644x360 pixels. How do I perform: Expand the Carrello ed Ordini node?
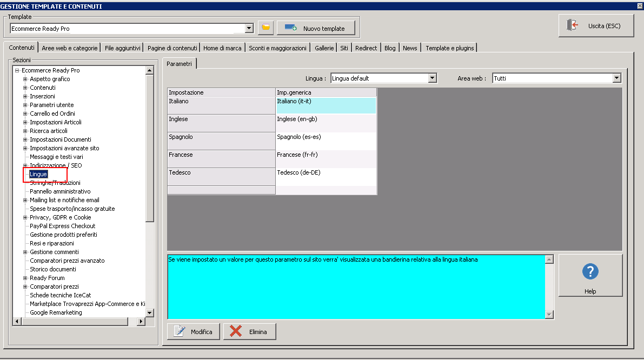click(25, 114)
